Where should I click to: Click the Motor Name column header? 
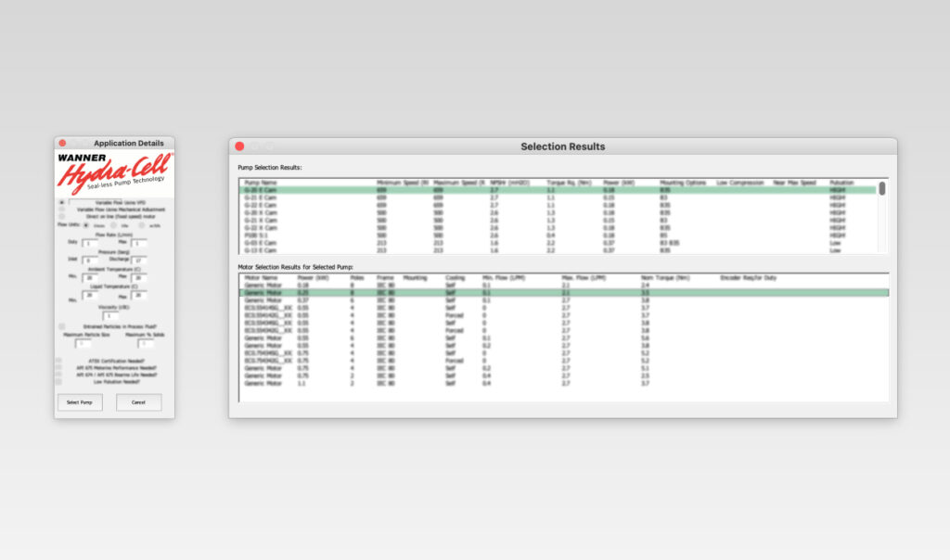[x=261, y=278]
